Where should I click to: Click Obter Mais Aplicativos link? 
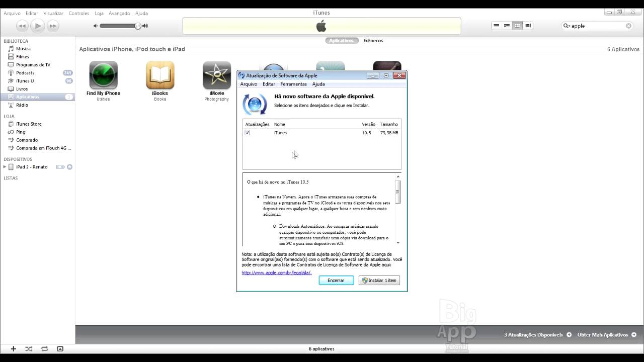pyautogui.click(x=607, y=335)
